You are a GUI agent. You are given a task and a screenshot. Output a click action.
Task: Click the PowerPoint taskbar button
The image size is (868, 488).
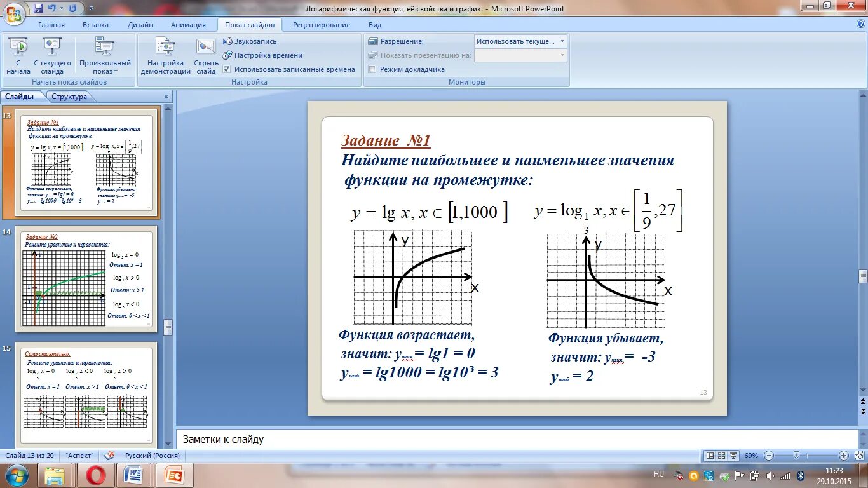point(173,475)
